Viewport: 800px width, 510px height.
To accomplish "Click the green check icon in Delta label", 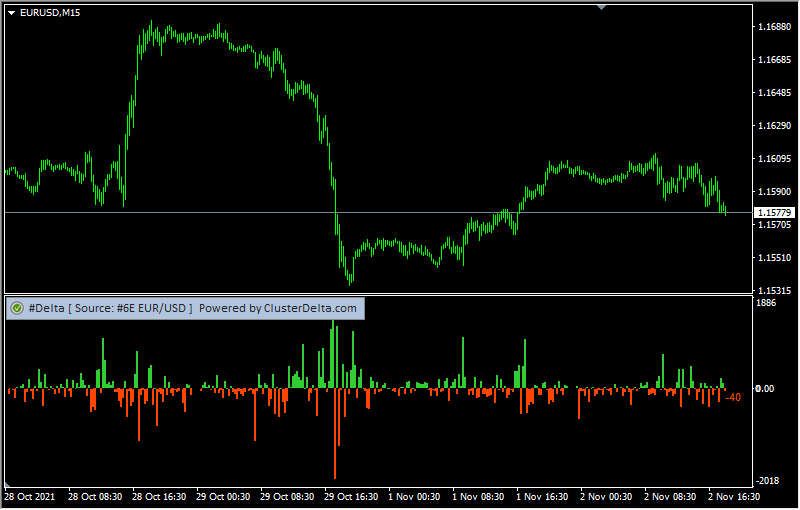I will tap(17, 308).
